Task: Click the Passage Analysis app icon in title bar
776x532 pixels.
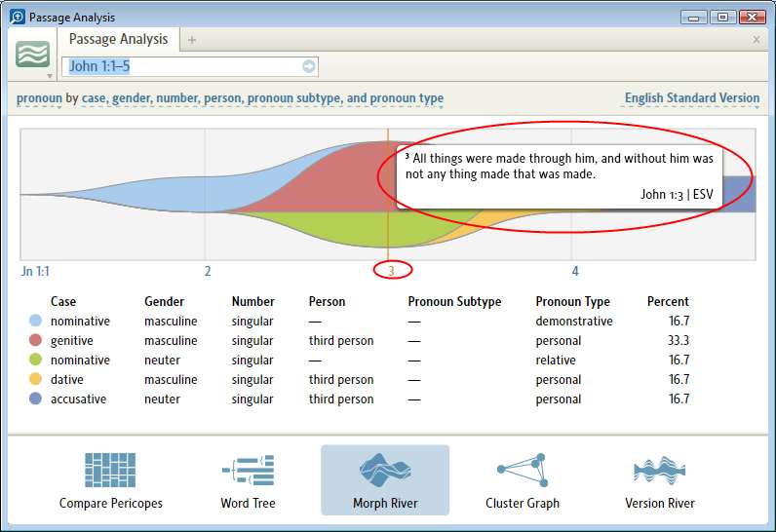Action: tap(18, 17)
